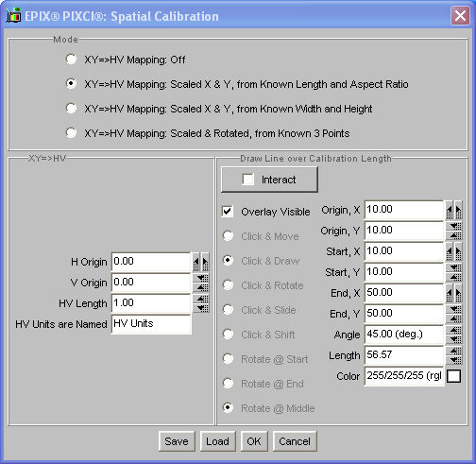Viewport: 476px width, 464px height.
Task: Confirm with the OK button
Action: click(254, 441)
